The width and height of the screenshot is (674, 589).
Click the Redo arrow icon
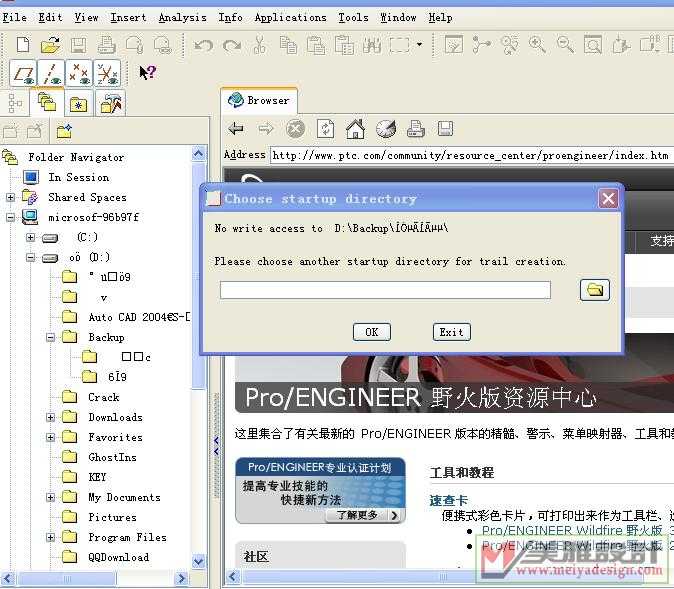(232, 45)
